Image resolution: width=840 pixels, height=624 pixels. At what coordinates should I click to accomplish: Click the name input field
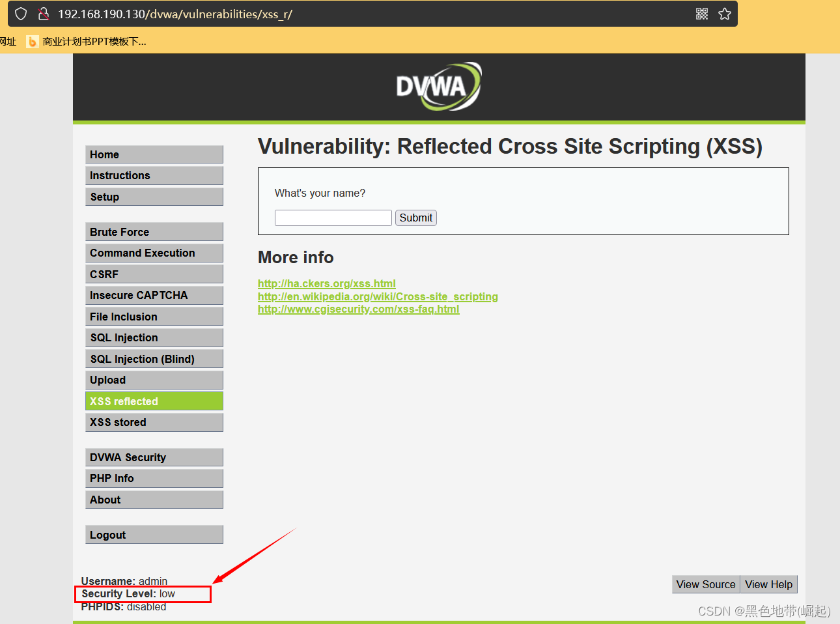[x=333, y=218]
